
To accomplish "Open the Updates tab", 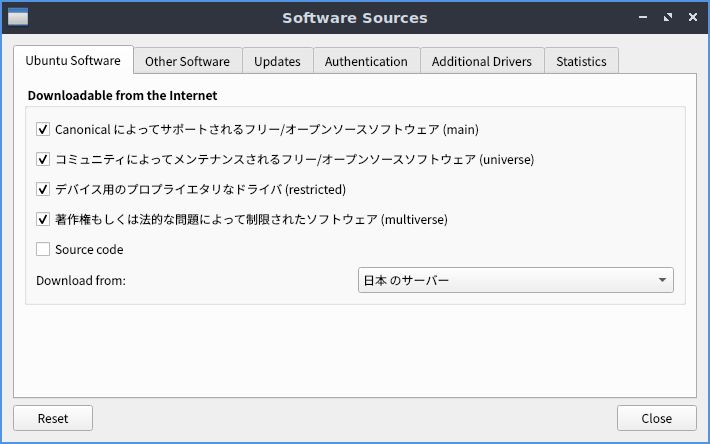I will tap(277, 61).
